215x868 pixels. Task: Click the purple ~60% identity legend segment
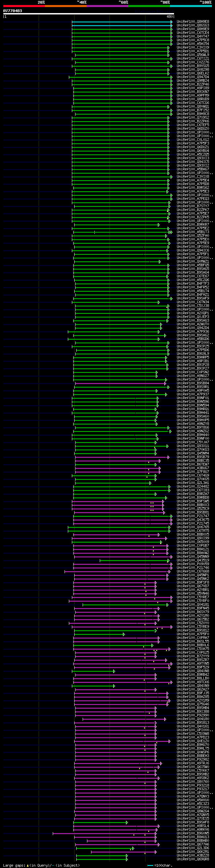(107, 6)
